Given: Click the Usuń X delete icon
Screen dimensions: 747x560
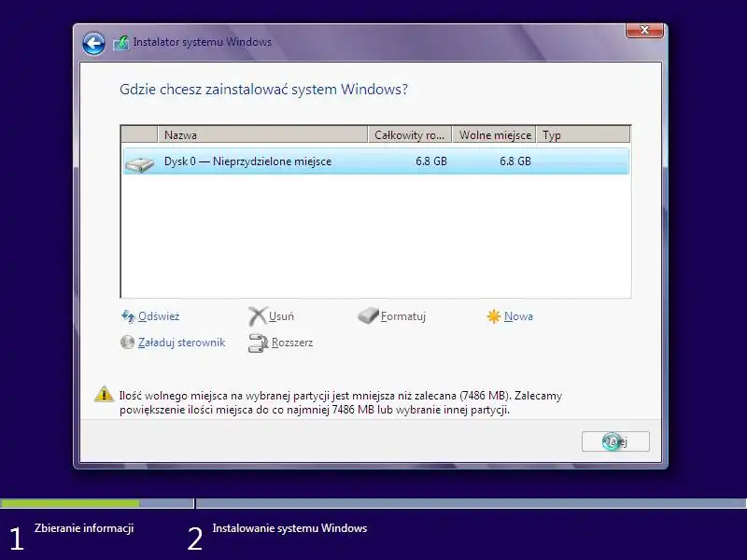Looking at the screenshot, I should (x=258, y=316).
